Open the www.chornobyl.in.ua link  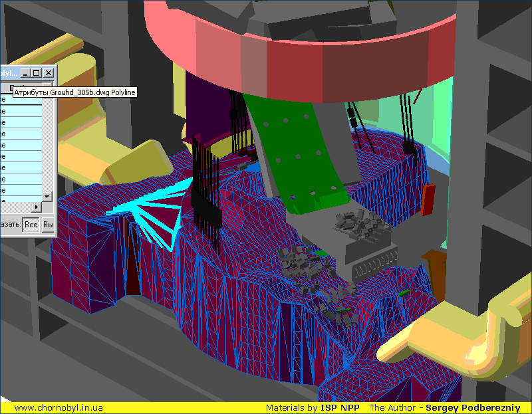tap(58, 407)
